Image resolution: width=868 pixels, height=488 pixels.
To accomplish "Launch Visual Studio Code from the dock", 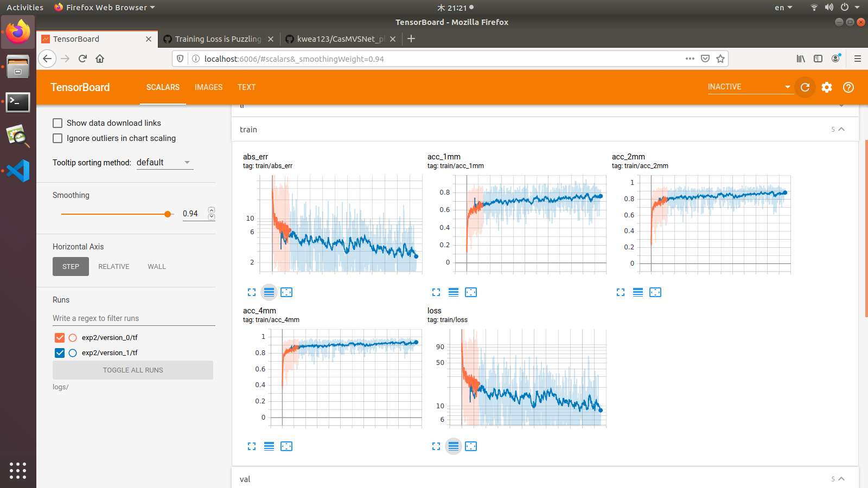I will pos(18,171).
